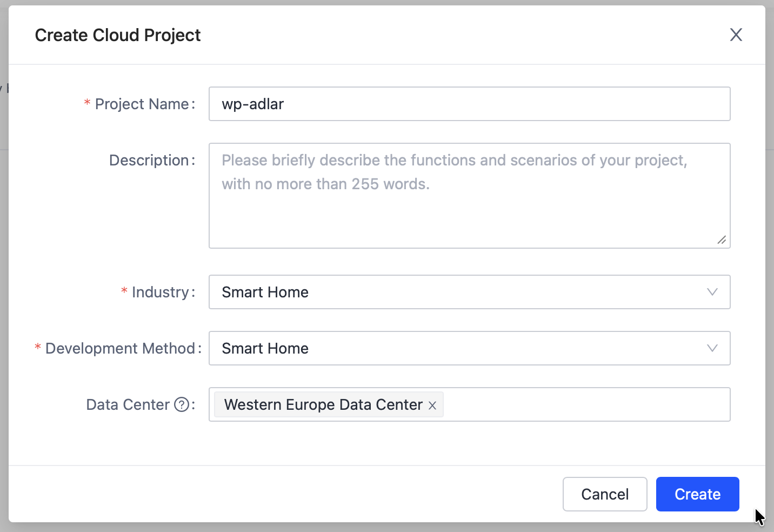Click the Data Center field label

(128, 404)
